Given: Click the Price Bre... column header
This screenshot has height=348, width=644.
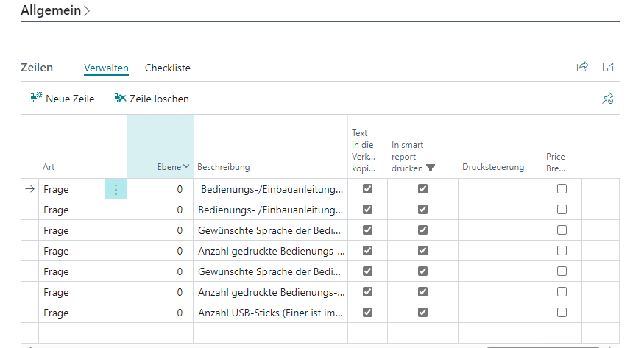Looking at the screenshot, I should click(x=556, y=163).
